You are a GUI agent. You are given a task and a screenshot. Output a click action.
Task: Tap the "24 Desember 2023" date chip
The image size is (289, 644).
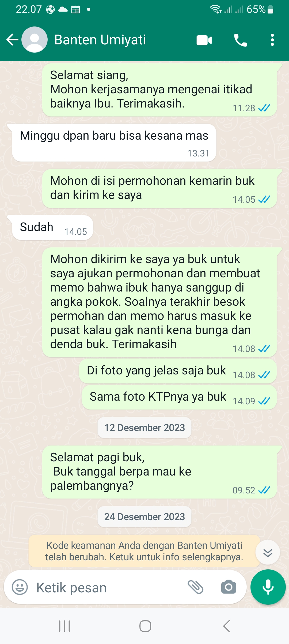[144, 517]
